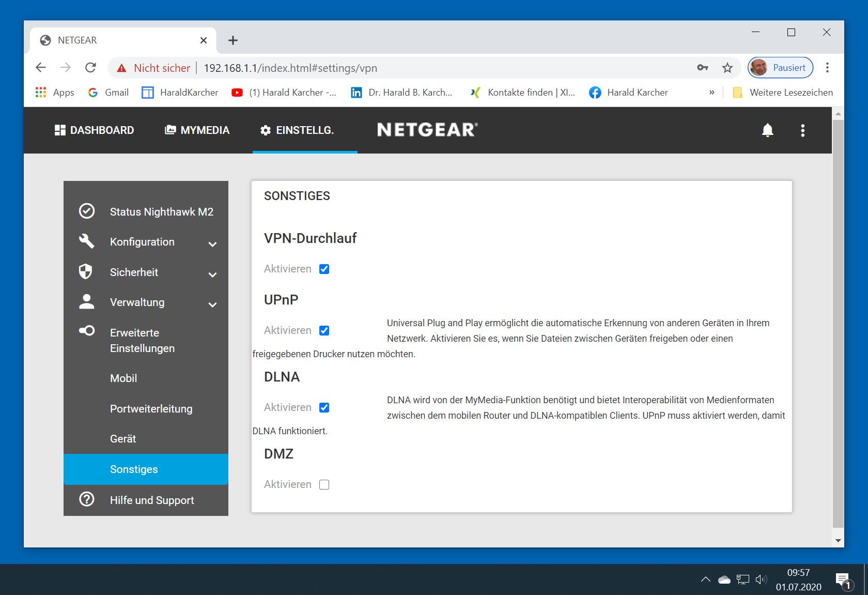
Task: Click the scrollbar up arrow
Action: (x=838, y=113)
